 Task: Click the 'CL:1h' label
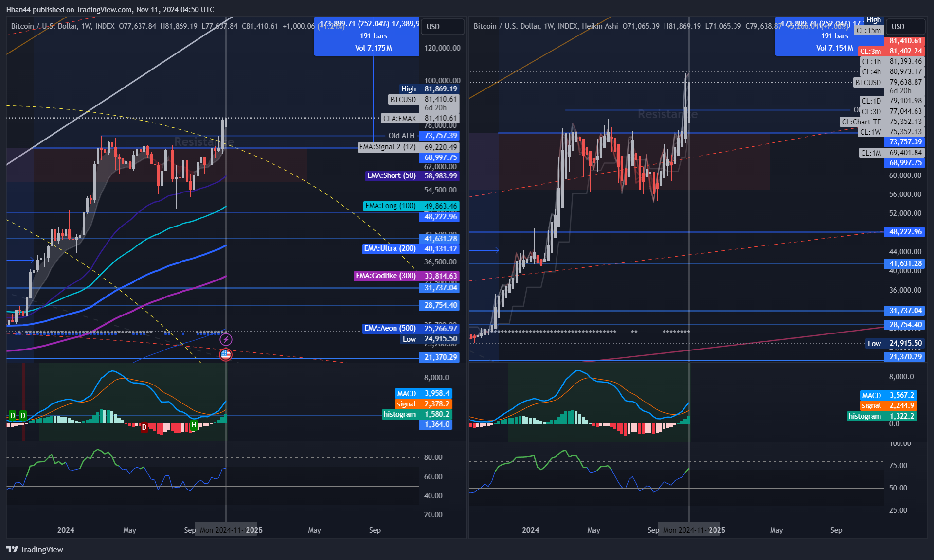tap(871, 62)
